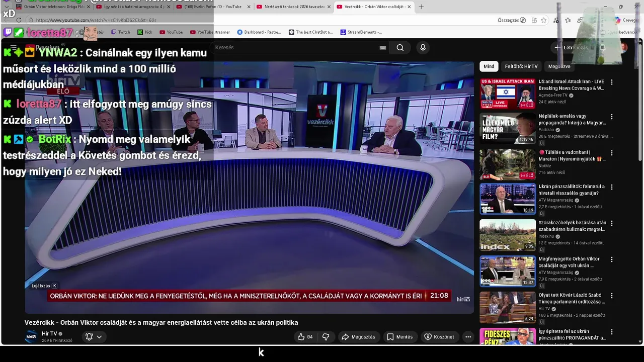Open Néplélek-emelés vagy propaganda thumbnail
644x362 pixels.
click(508, 128)
